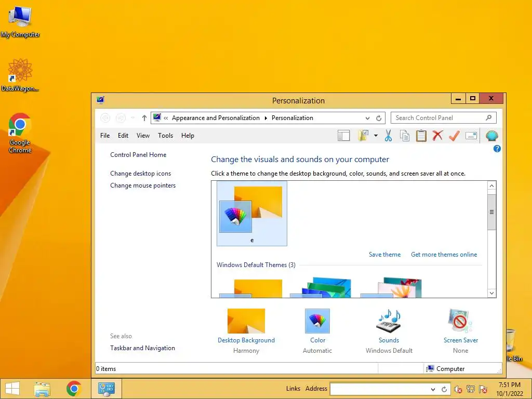The width and height of the screenshot is (532, 399).
Task: Select the blue lines default theme thumbnail
Action: tap(321, 288)
